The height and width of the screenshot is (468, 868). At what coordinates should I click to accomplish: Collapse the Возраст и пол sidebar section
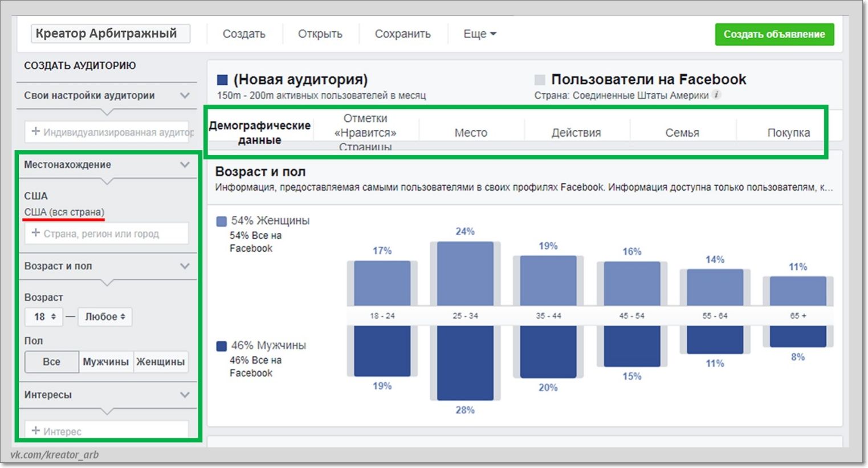click(x=185, y=266)
